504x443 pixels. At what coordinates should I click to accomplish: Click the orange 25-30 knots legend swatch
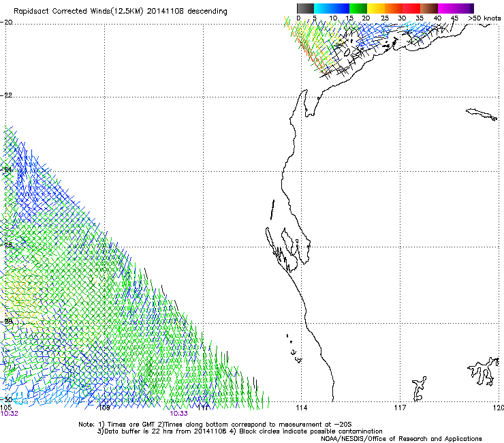394,8
